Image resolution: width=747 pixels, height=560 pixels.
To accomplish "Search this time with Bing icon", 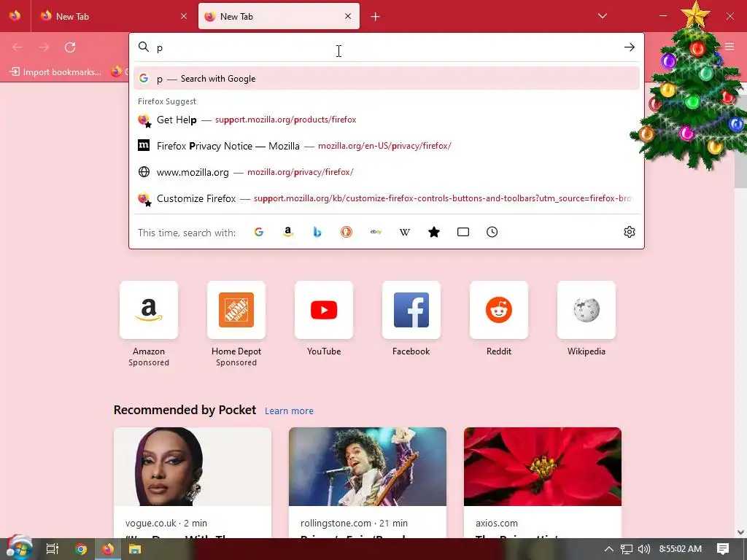I will click(x=317, y=232).
